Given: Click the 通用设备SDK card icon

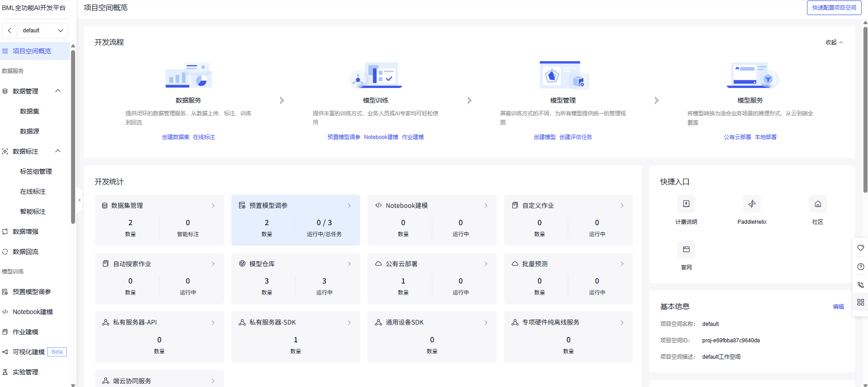Looking at the screenshot, I should pos(378,322).
